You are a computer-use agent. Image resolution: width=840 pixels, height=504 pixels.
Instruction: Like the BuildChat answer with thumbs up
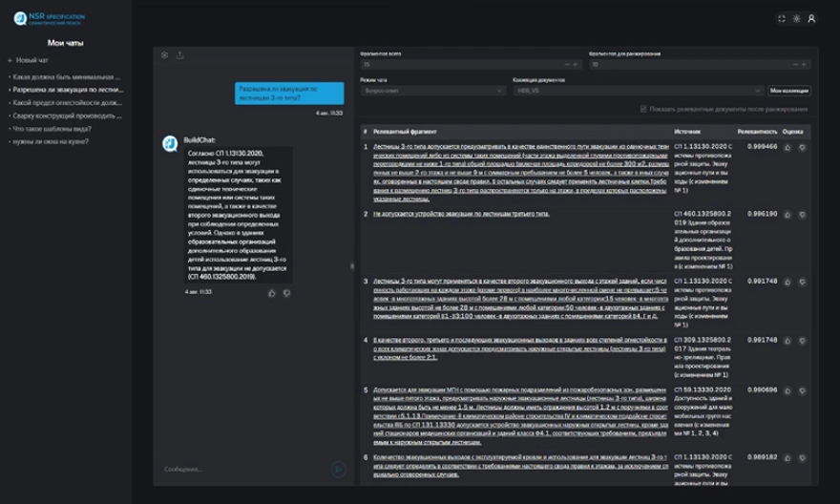(272, 293)
